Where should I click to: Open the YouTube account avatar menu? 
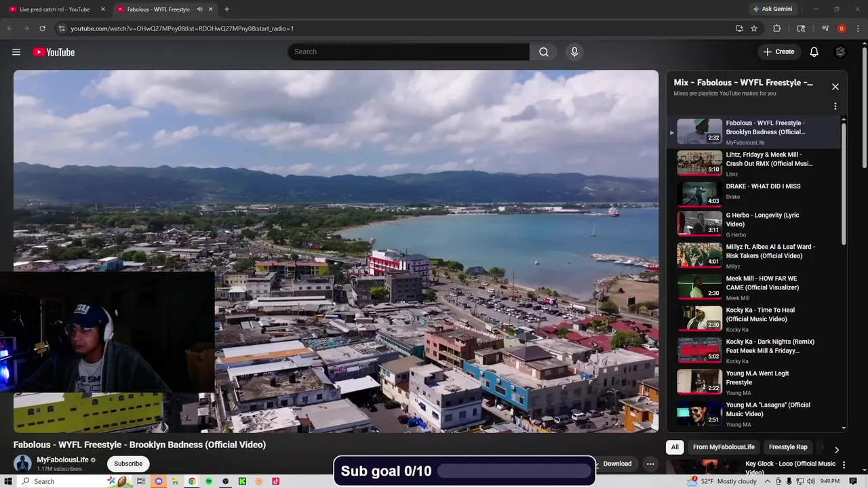click(840, 52)
